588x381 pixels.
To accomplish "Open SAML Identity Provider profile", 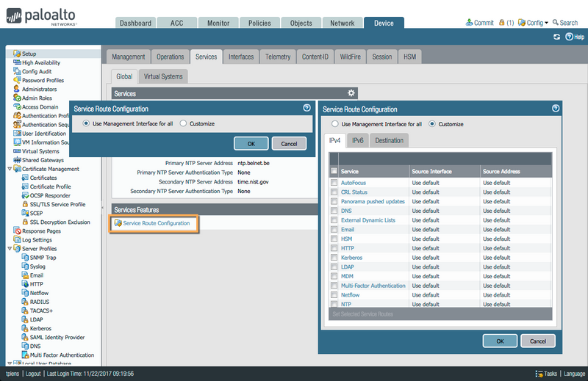I will pyautogui.click(x=57, y=337).
